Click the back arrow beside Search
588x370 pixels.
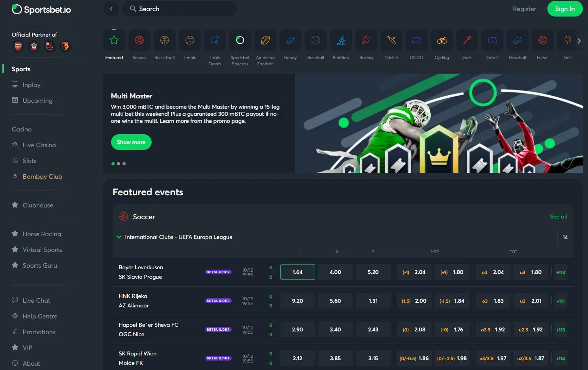[111, 9]
